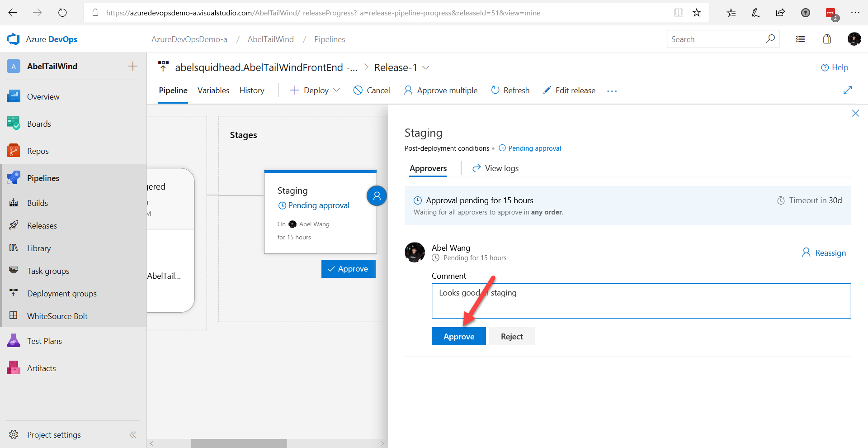Click the pipeline horizontal scrollbar thumb
Screen dimensions: 868x448
coord(239,443)
